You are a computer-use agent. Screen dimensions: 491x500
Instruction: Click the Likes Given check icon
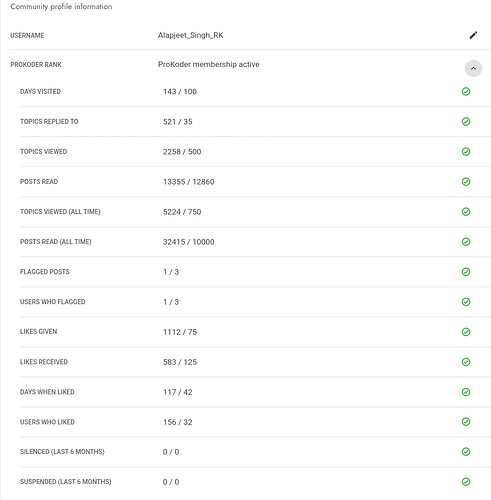(466, 332)
